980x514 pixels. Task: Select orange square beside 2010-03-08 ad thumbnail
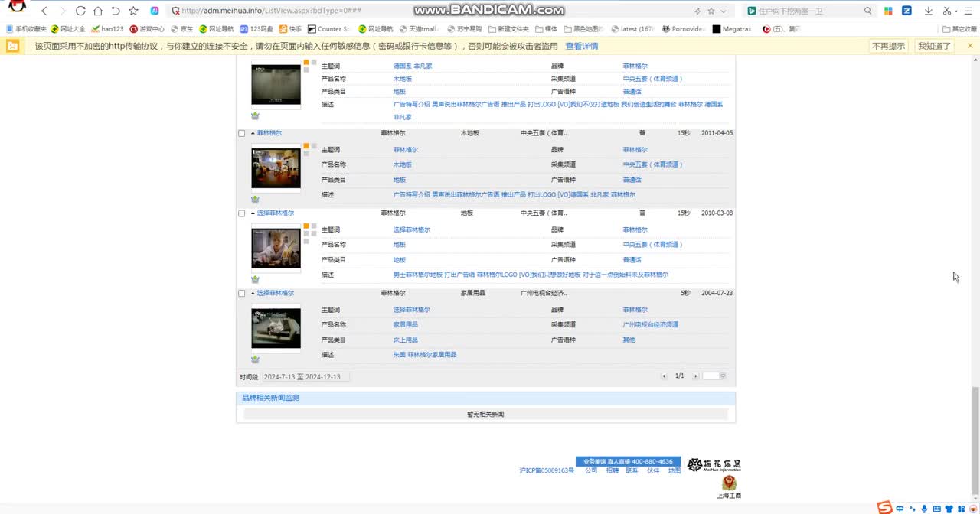[x=306, y=226]
